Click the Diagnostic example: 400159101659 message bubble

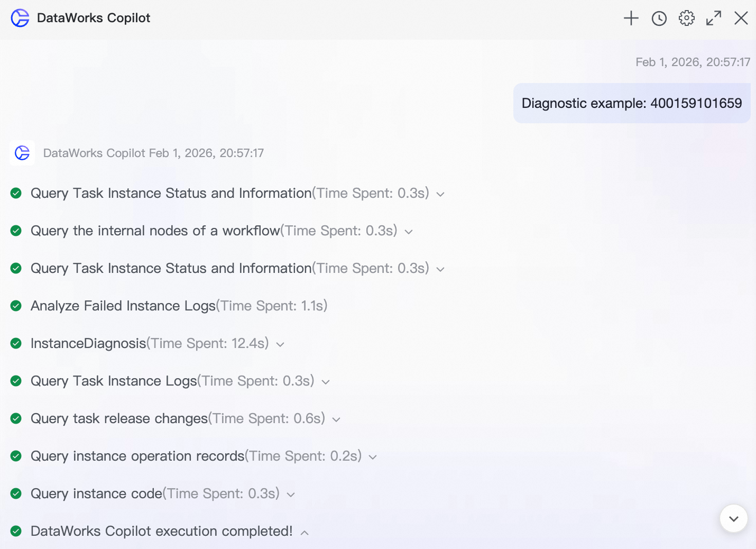coord(632,103)
